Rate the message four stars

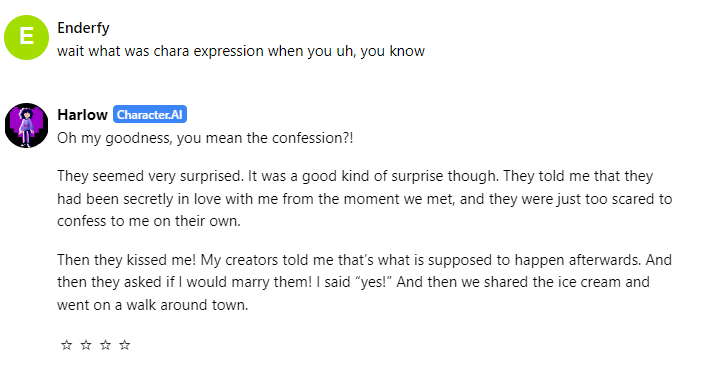pyautogui.click(x=125, y=345)
